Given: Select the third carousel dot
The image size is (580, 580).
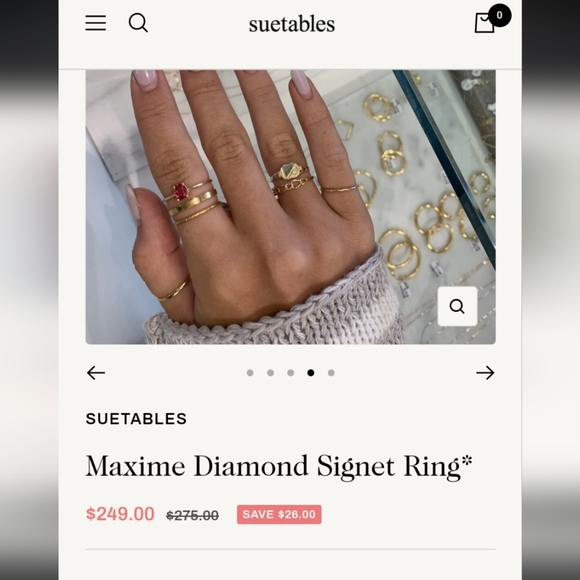Looking at the screenshot, I should pyautogui.click(x=291, y=373).
